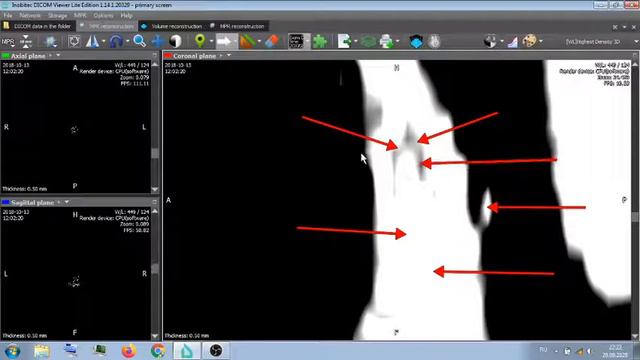Open the Coronal plane view dropdown arrow
The width and height of the screenshot is (640, 360).
point(229,55)
